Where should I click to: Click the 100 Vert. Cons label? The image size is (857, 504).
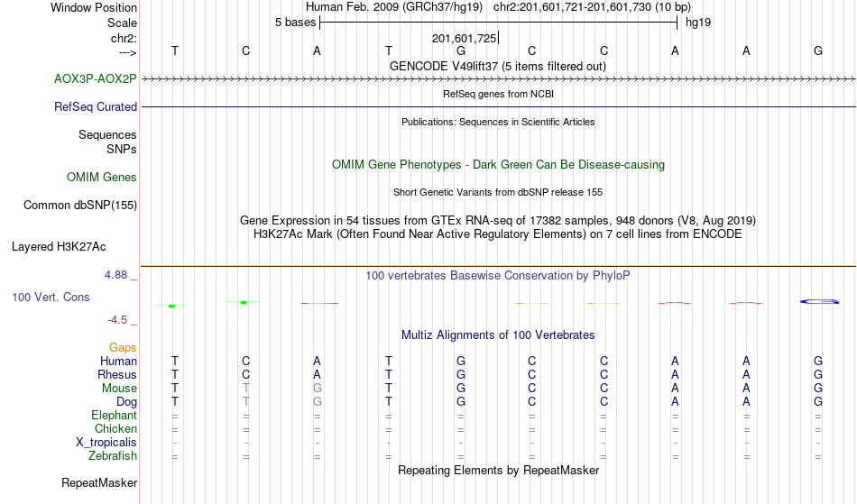(x=51, y=297)
